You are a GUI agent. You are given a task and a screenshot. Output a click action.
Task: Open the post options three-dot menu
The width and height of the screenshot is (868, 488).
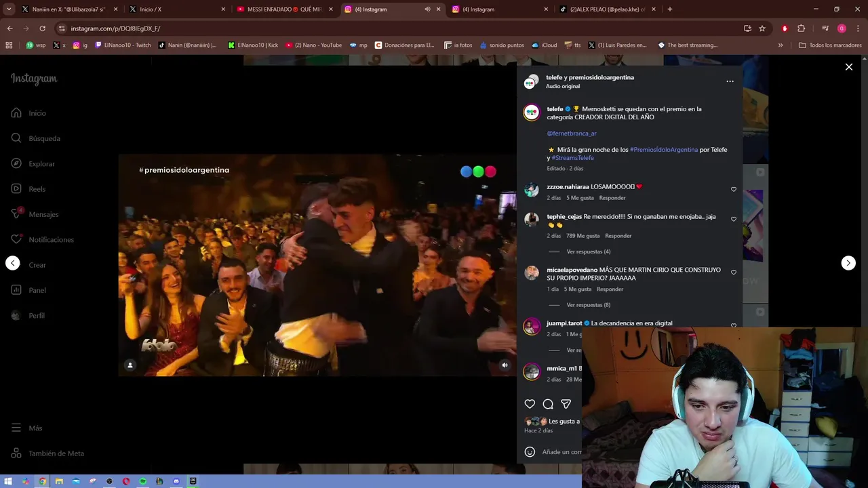730,81
